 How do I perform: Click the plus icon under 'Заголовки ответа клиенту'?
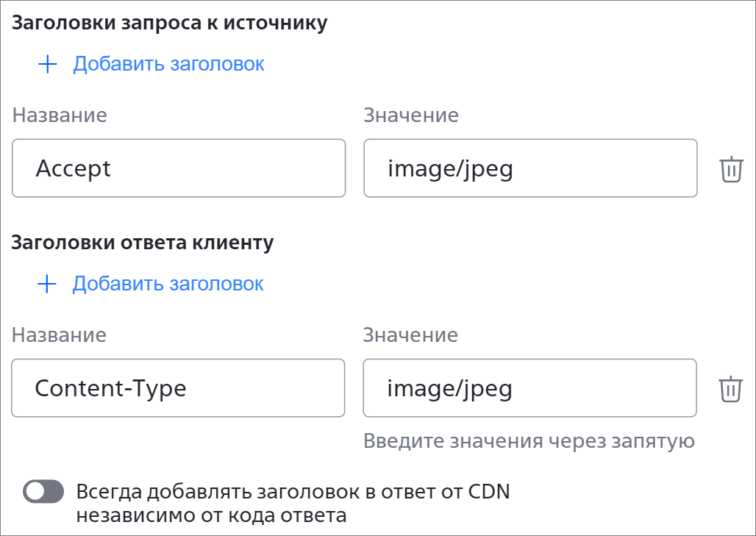tap(47, 284)
